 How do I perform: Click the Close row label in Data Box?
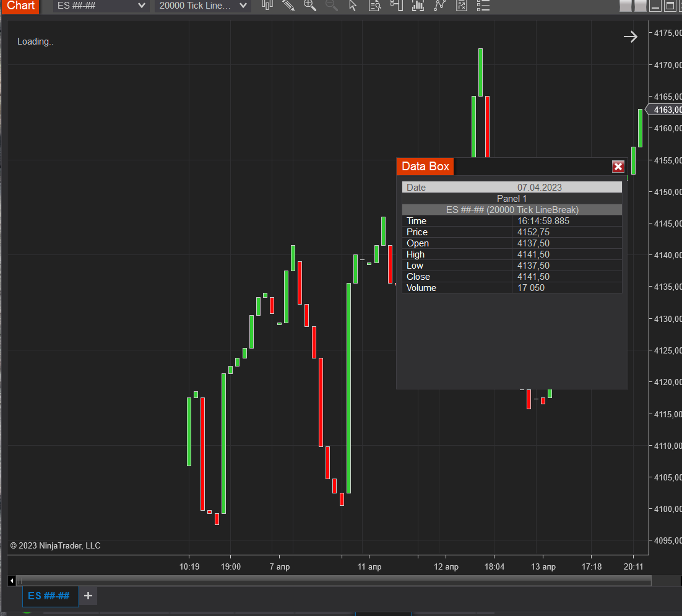coord(418,277)
